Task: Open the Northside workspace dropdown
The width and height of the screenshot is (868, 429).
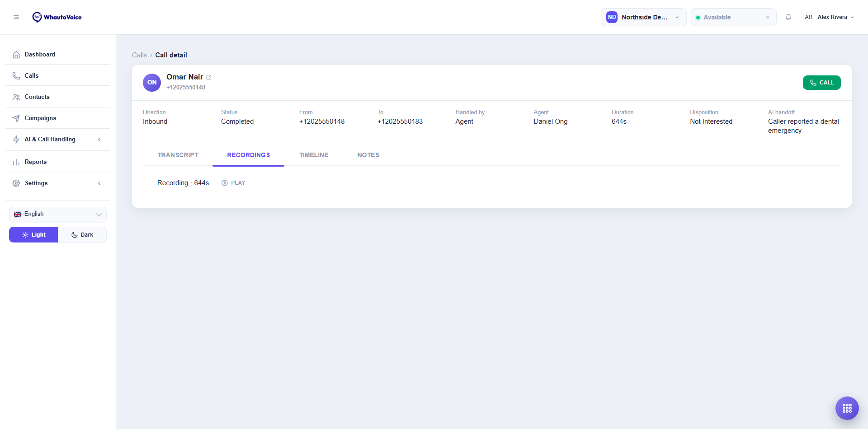Action: pos(643,17)
